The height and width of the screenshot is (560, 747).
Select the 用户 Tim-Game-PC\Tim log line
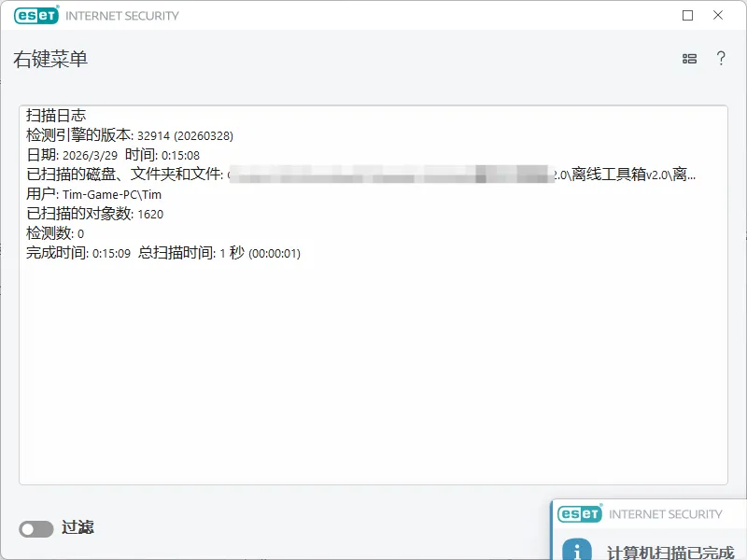point(94,194)
